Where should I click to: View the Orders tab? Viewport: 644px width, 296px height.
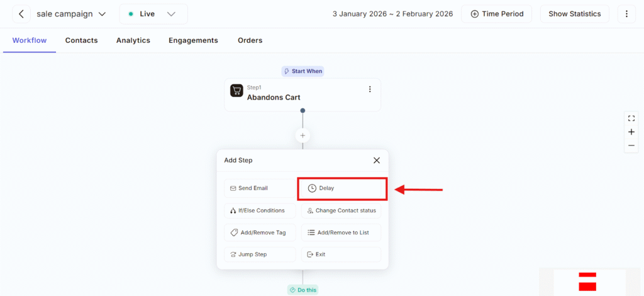pyautogui.click(x=250, y=40)
